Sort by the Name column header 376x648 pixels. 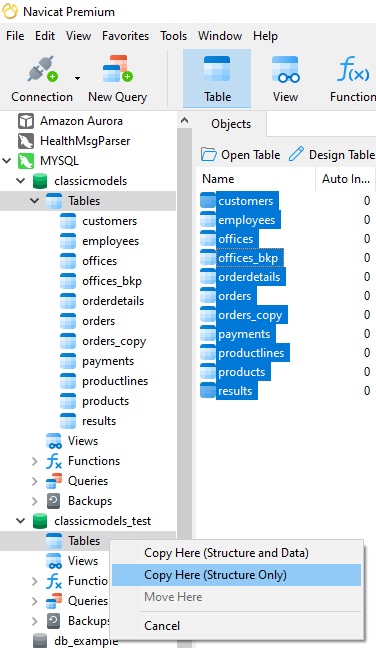coord(256,179)
